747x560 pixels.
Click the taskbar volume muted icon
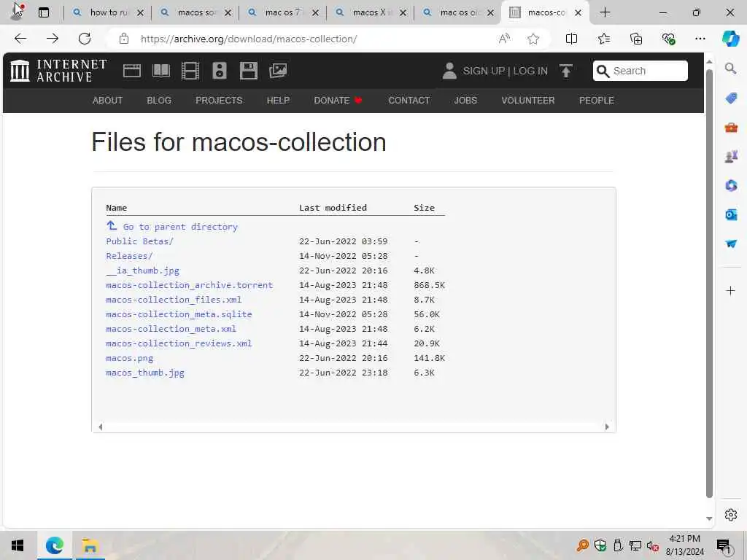pos(652,545)
